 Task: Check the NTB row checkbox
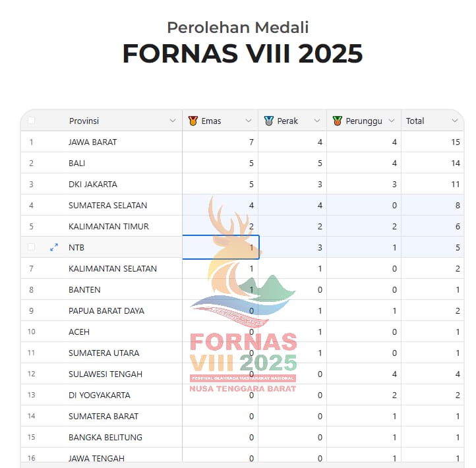coord(31,247)
